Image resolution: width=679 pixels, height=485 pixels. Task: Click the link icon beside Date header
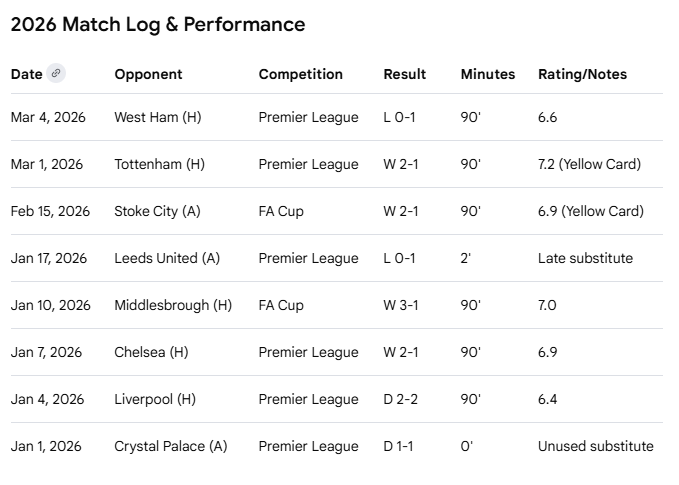[x=56, y=73]
